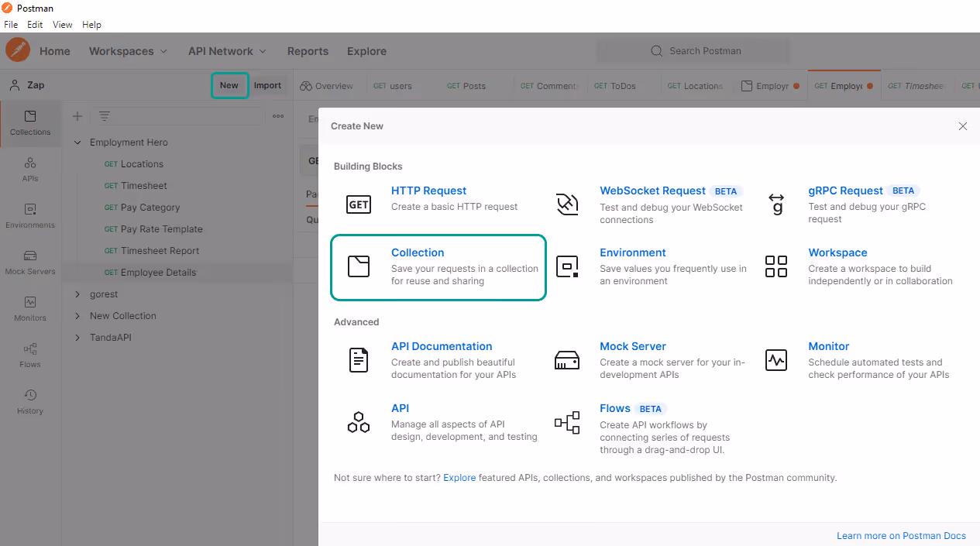
Task: Open Learn more on Postman Docs link
Action: coord(901,536)
